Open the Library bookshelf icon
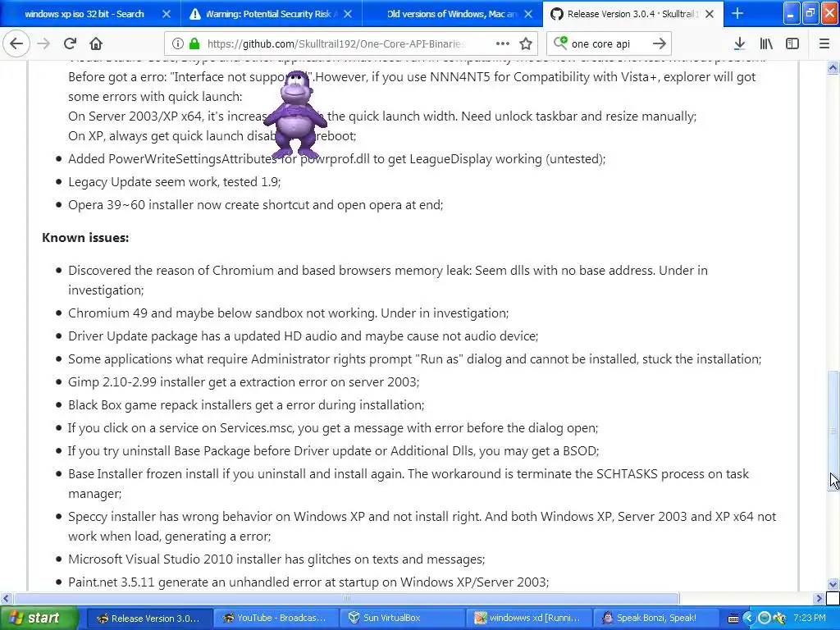The image size is (840, 630). [x=766, y=44]
